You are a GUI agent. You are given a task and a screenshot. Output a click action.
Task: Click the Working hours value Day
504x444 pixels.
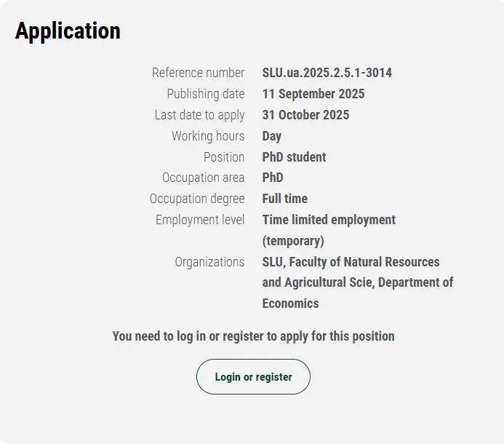tap(272, 136)
